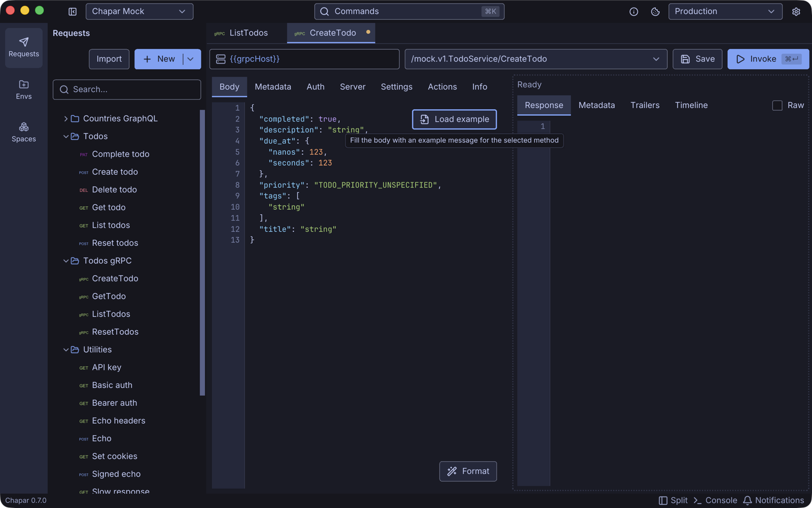Open the Reset todos request
Image resolution: width=812 pixels, height=508 pixels.
point(115,243)
